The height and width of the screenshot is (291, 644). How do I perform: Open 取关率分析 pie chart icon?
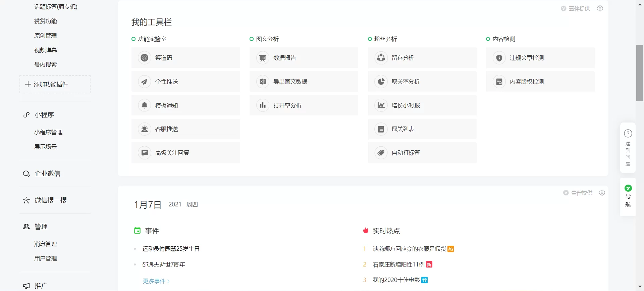(381, 82)
